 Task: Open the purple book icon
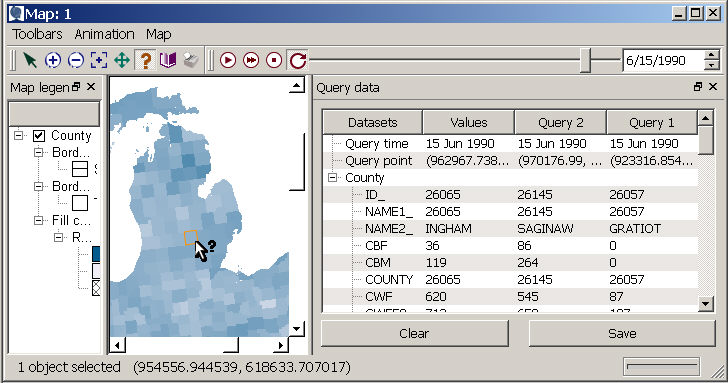click(168, 60)
